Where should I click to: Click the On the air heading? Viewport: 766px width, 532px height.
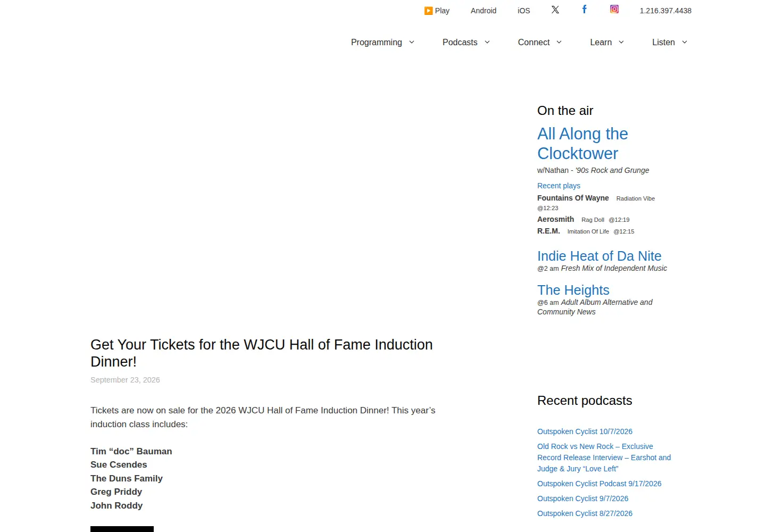[x=565, y=111]
